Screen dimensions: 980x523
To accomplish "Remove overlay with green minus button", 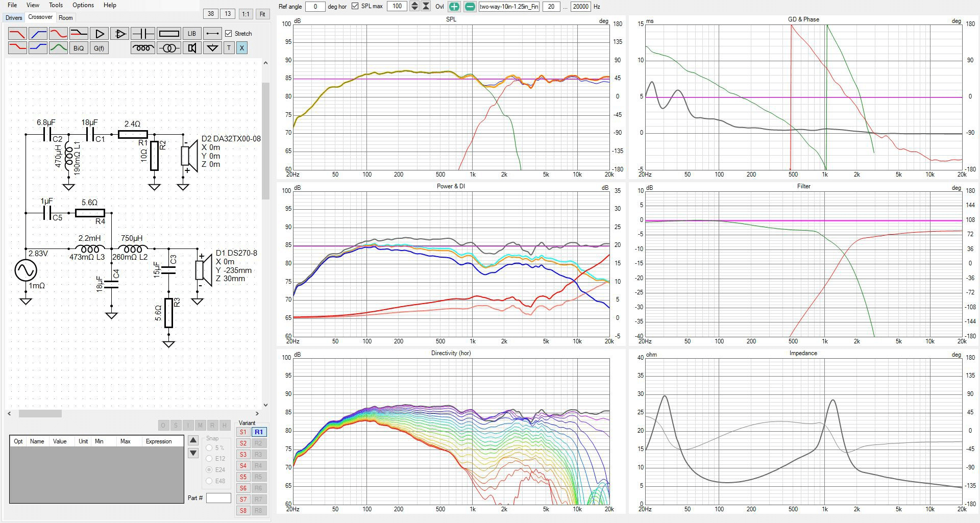I will pos(470,7).
